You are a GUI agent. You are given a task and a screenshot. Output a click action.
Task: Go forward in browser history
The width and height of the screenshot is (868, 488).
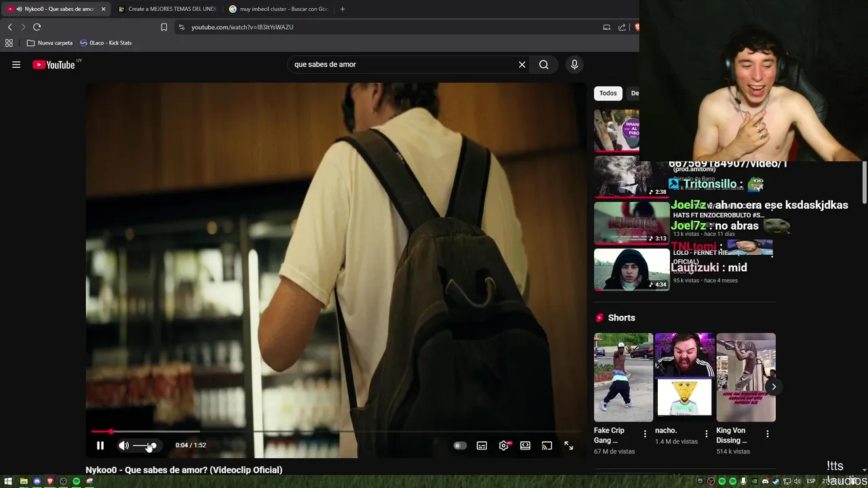coord(23,27)
